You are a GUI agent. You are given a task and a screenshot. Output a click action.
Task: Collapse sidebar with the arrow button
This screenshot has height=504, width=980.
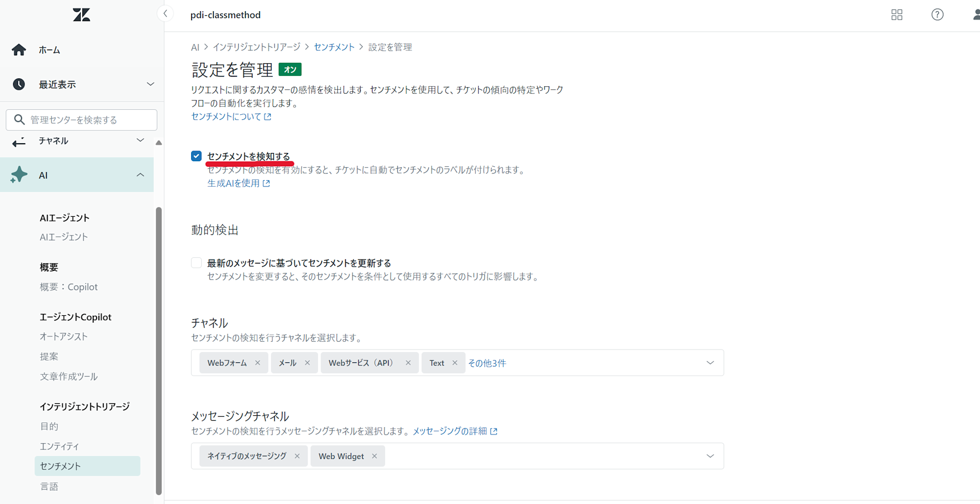click(x=166, y=14)
